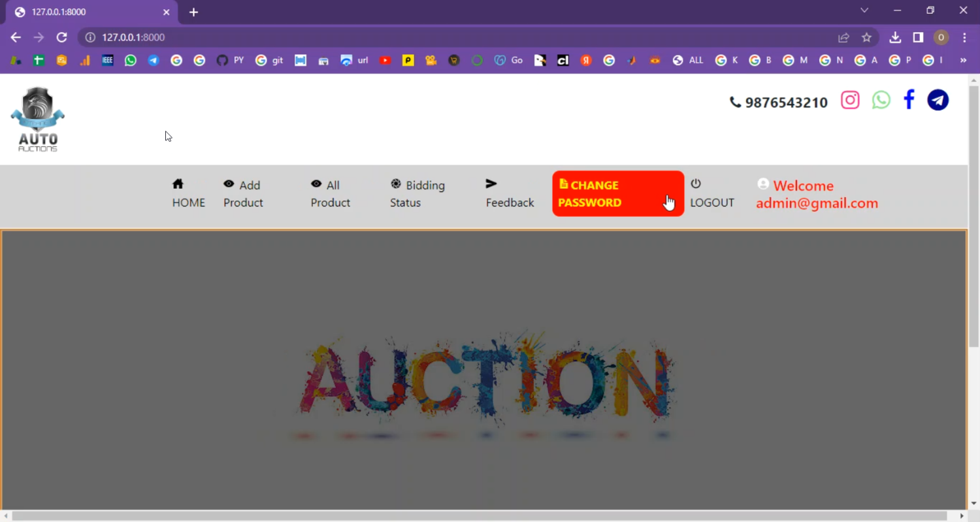Image resolution: width=980 pixels, height=522 pixels.
Task: Open the All Product page
Action: [x=330, y=193]
